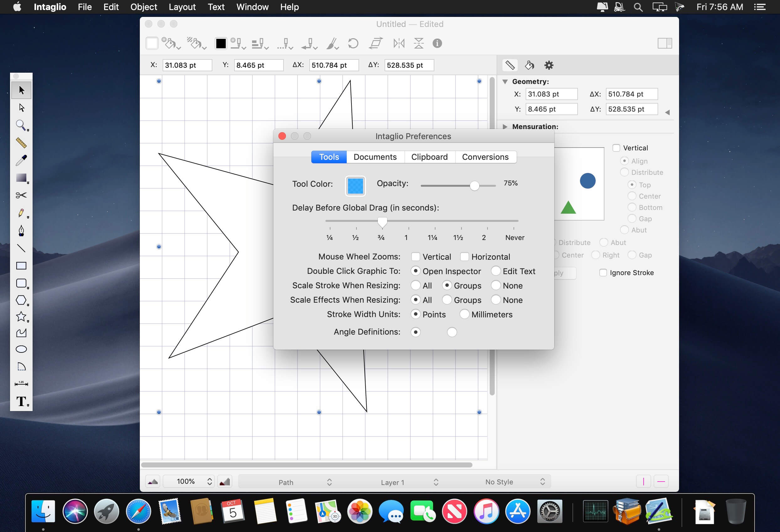Screen dimensions: 780x532
Task: Choose Millimeters for Stroke Width Units
Action: pos(465,314)
